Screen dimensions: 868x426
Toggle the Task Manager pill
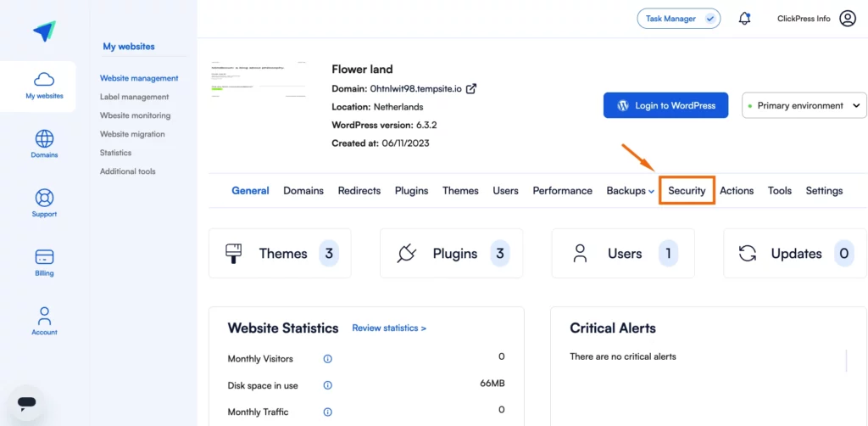679,19
